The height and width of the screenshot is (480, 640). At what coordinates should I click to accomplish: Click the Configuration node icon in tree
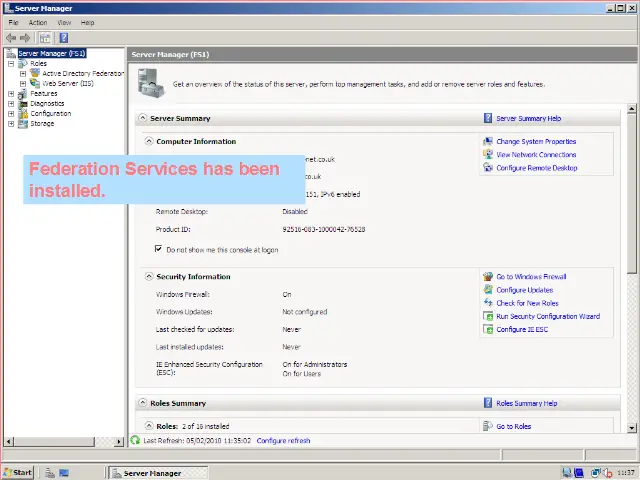coord(23,113)
